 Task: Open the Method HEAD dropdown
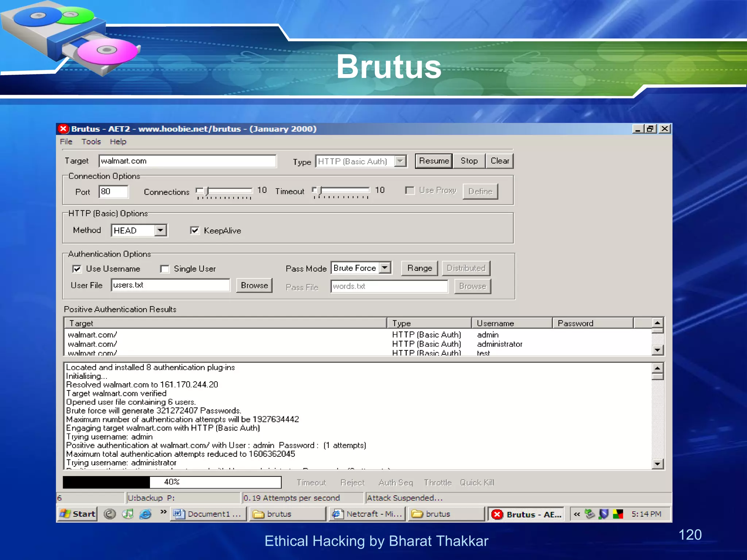pos(160,230)
